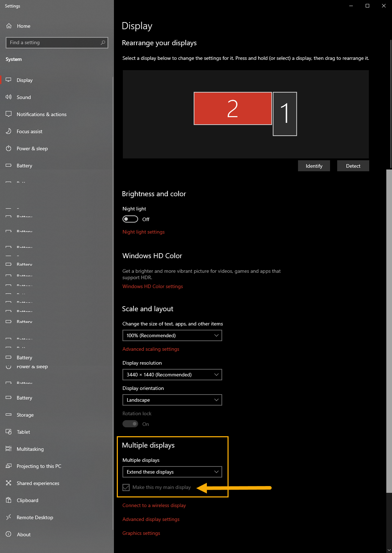The height and width of the screenshot is (553, 392).
Task: Click the magnifier icon in the search box
Action: click(x=103, y=43)
